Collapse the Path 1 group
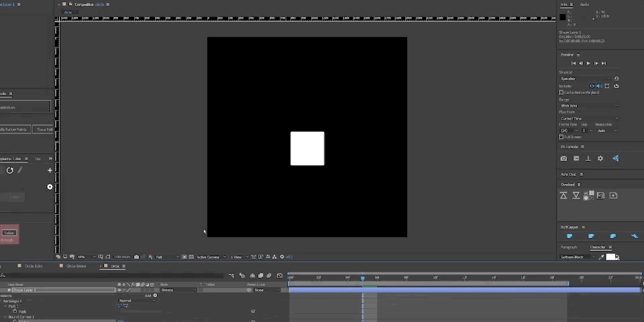Image resolution: width=644 pixels, height=322 pixels. click(5, 307)
